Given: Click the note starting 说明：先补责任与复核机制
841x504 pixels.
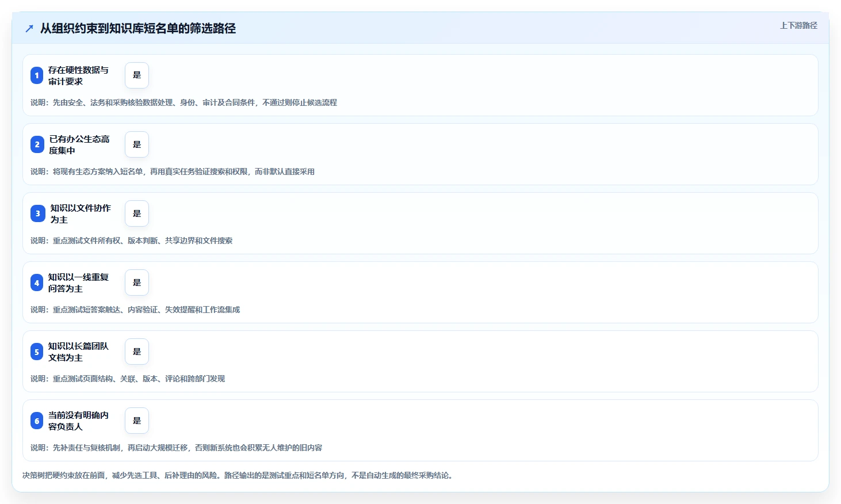Looking at the screenshot, I should (x=176, y=448).
